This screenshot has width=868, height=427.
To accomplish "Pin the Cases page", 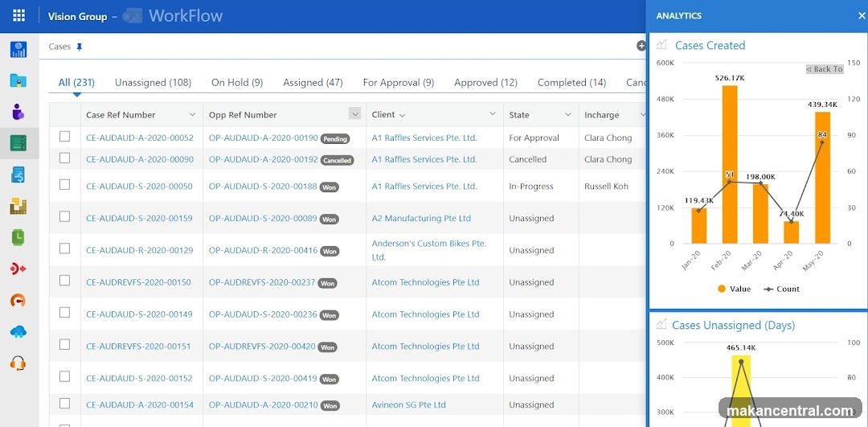I will (x=79, y=47).
